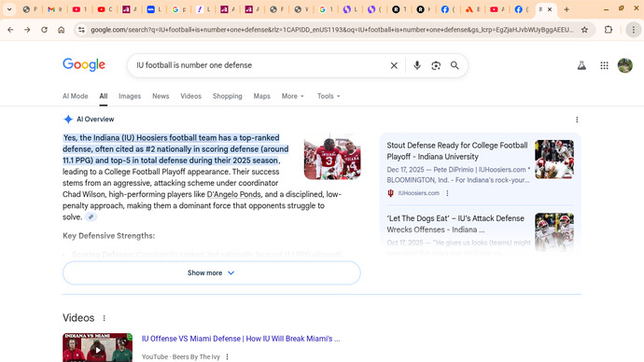Image resolution: width=644 pixels, height=362 pixels.
Task: Open the browser extensions puzzle icon
Action: 609,30
